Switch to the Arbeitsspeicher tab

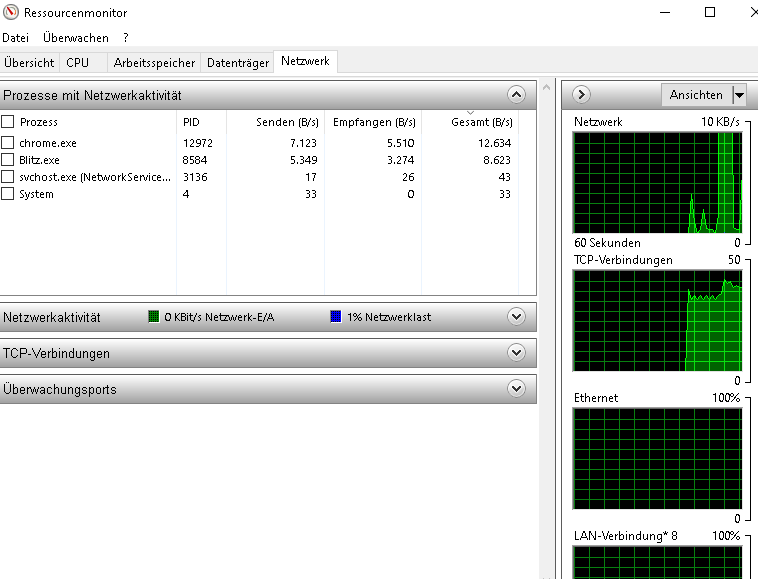click(154, 63)
